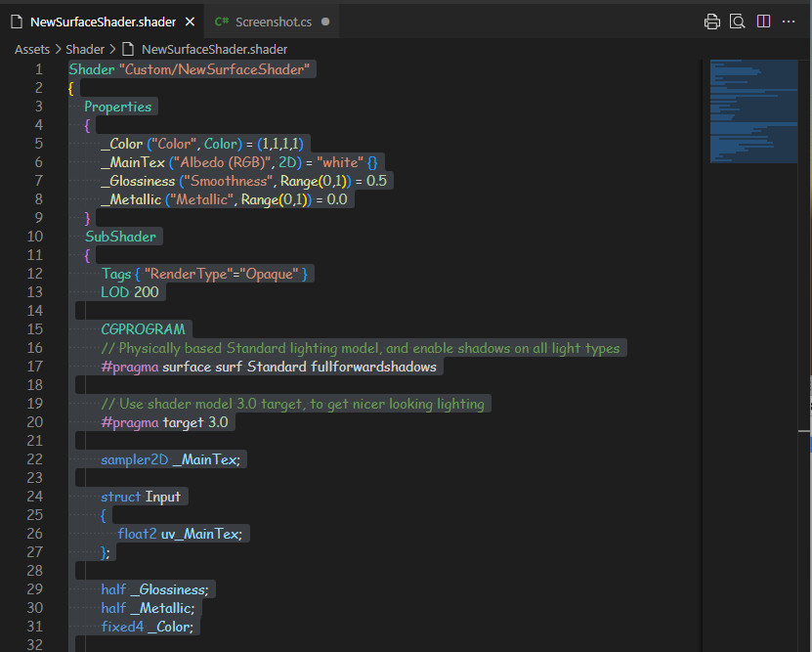Click the CGPROGRAM keyword on line 15
This screenshot has height=652, width=812.
click(143, 329)
